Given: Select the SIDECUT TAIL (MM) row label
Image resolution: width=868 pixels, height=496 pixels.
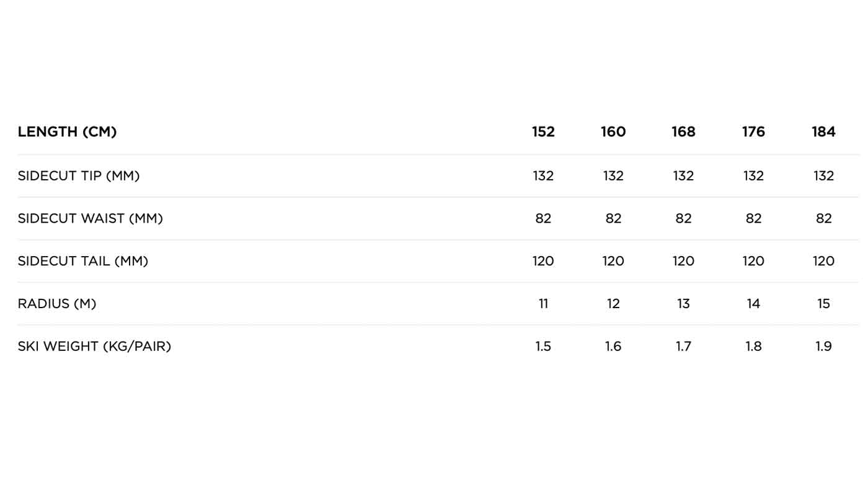Looking at the screenshot, I should pos(83,261).
